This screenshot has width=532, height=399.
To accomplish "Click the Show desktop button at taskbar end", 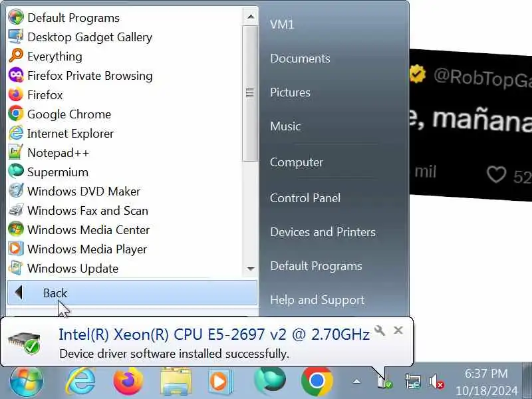I will pyautogui.click(x=527, y=380).
